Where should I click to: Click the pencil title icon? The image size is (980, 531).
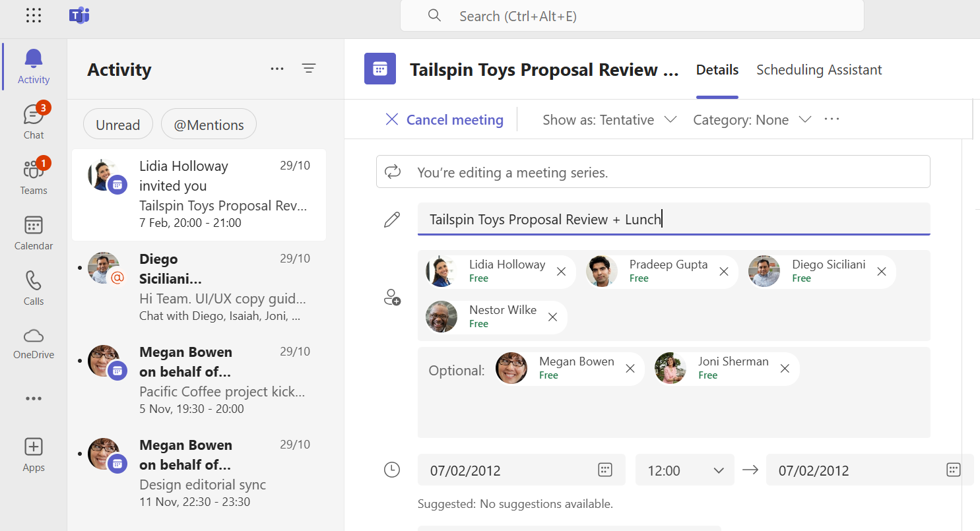[392, 220]
